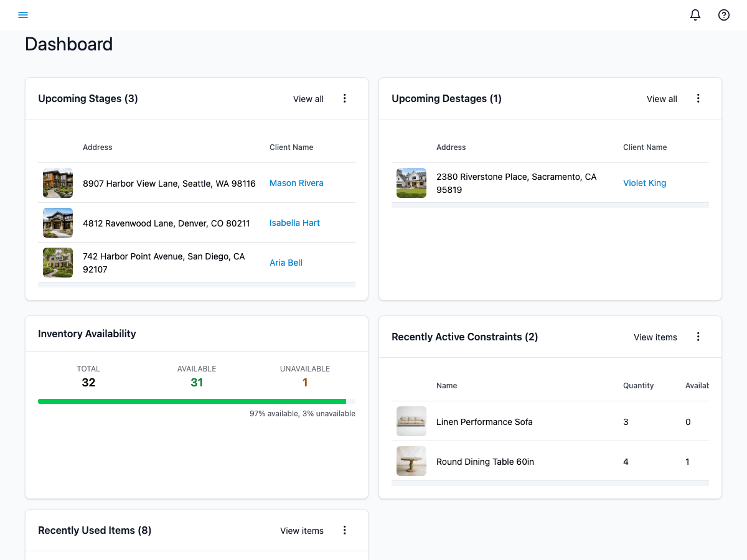Open the Linen Performance Sofa thumbnail
747x560 pixels.
[411, 421]
